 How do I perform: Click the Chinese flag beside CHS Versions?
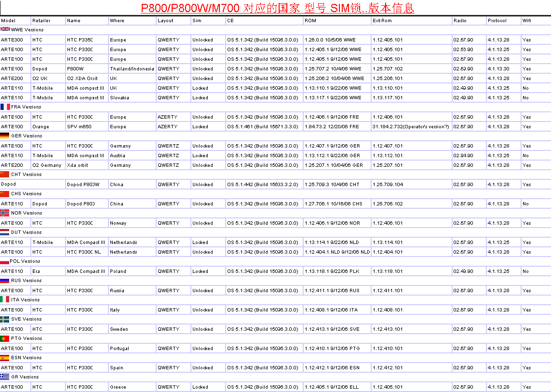tap(5, 193)
